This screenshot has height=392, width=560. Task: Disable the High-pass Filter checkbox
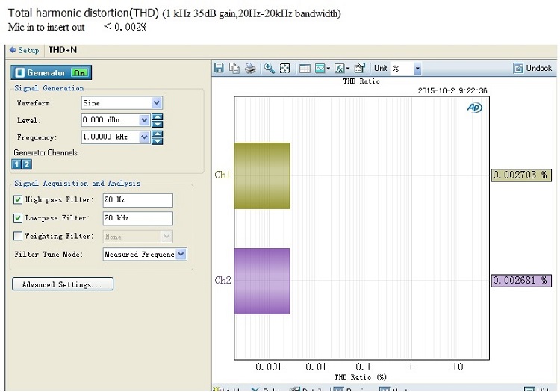point(19,200)
